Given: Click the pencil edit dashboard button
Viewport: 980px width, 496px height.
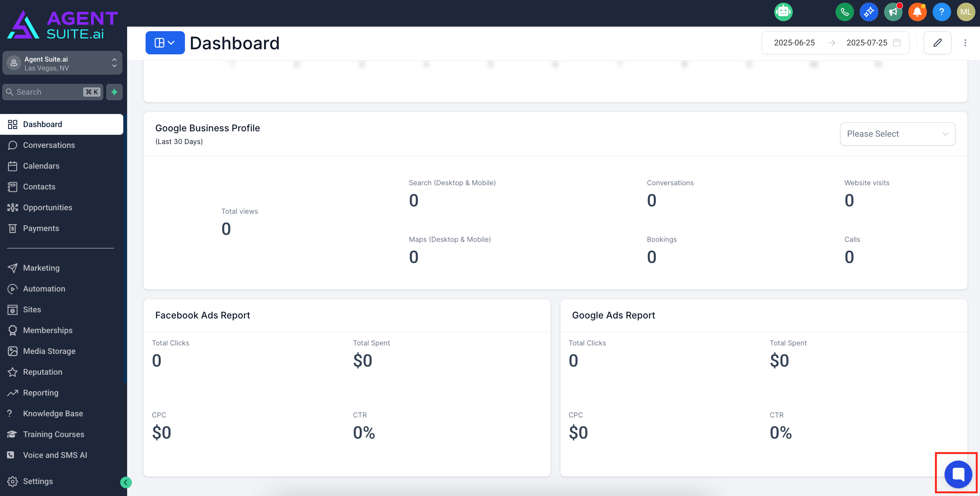Looking at the screenshot, I should point(937,43).
